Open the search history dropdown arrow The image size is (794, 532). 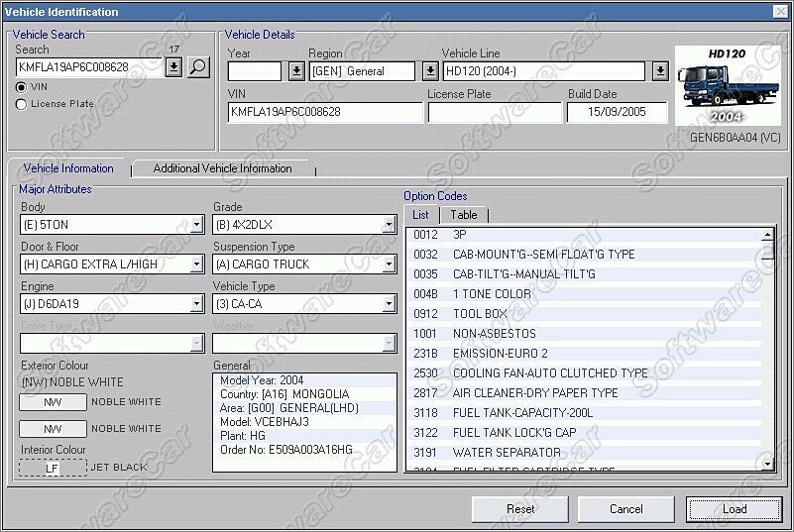click(173, 67)
